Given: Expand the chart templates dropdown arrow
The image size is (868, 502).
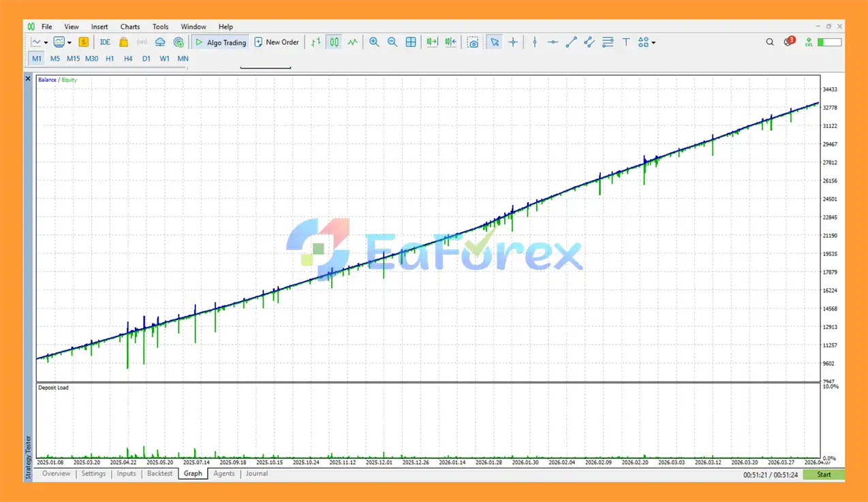Looking at the screenshot, I should (x=69, y=42).
